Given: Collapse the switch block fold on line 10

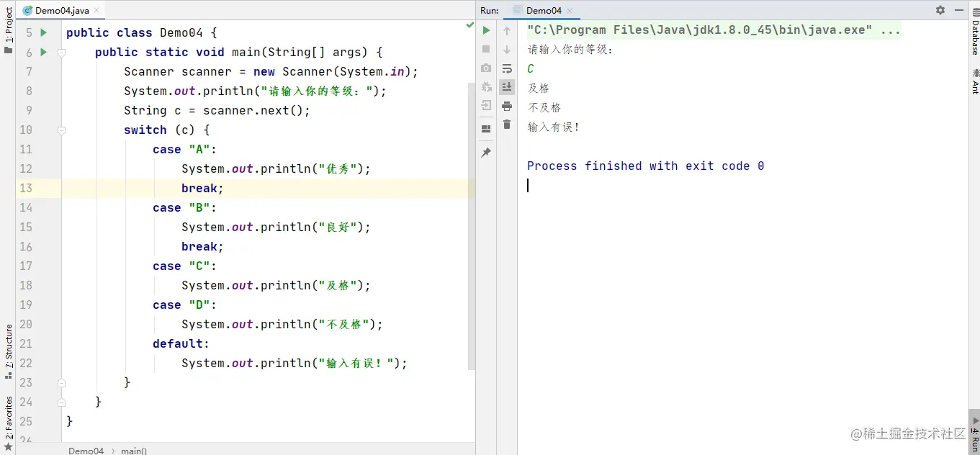Looking at the screenshot, I should click(62, 130).
